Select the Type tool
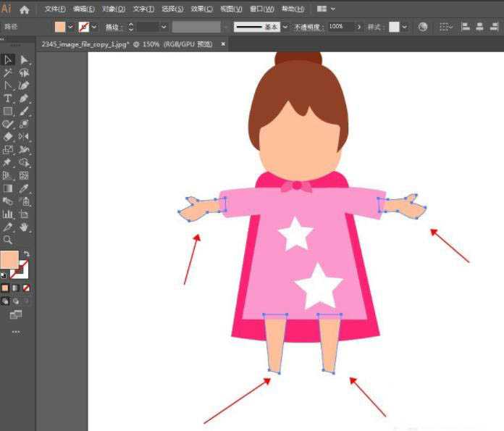 point(8,99)
